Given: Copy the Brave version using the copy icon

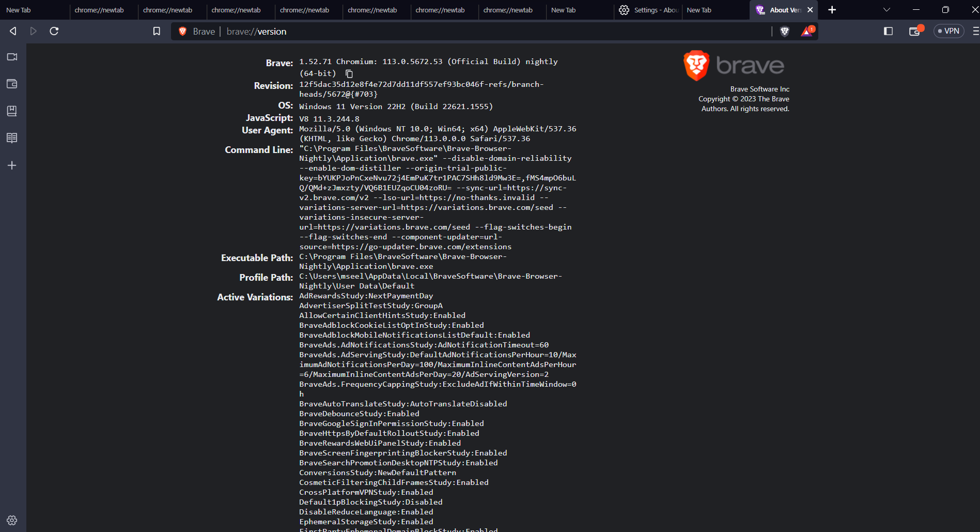Looking at the screenshot, I should click(x=349, y=73).
